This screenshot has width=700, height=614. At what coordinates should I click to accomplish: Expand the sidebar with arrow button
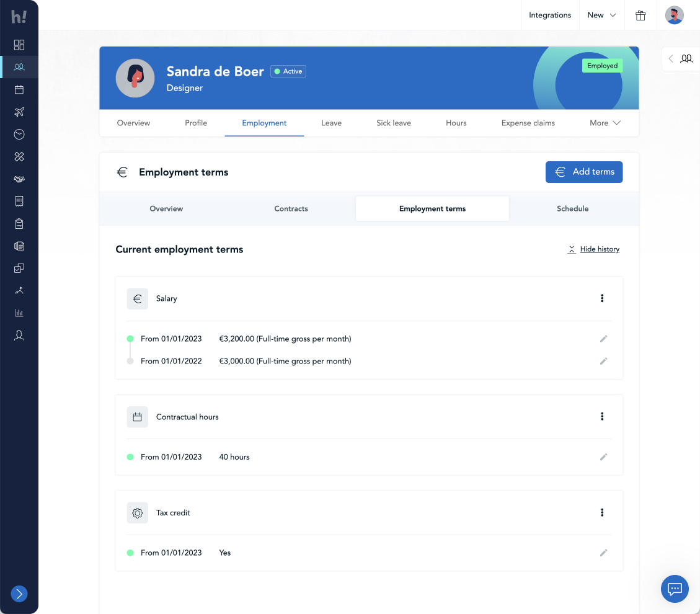(x=19, y=594)
